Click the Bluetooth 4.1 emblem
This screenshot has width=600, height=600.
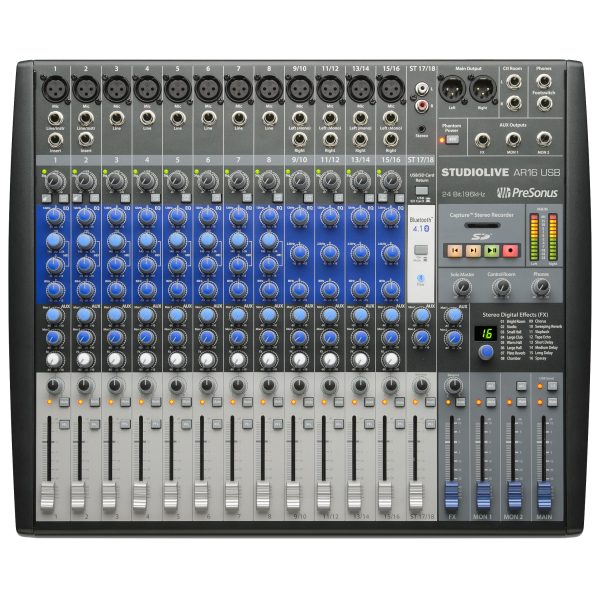[421, 228]
